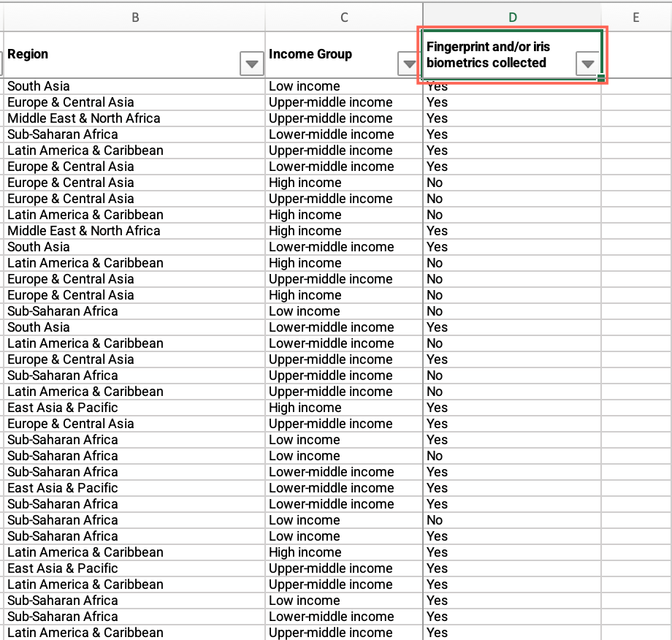Click the Region header cell
The image size is (672, 640).
point(134,55)
